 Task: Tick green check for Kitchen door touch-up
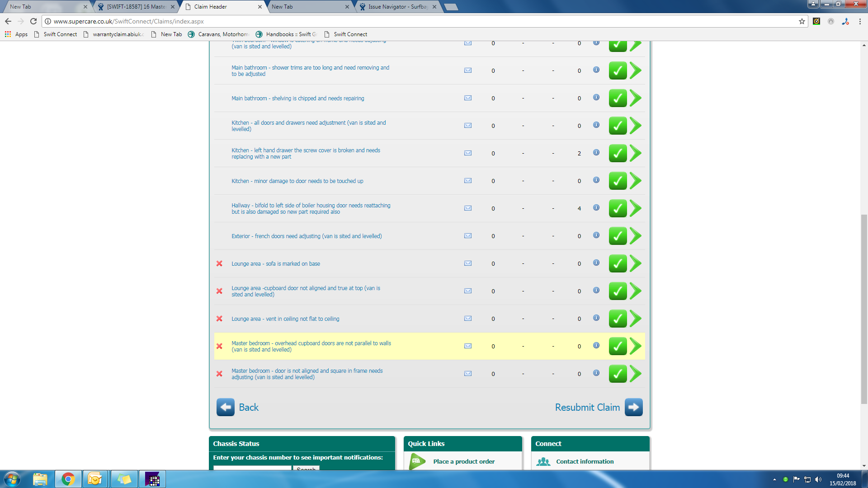618,181
